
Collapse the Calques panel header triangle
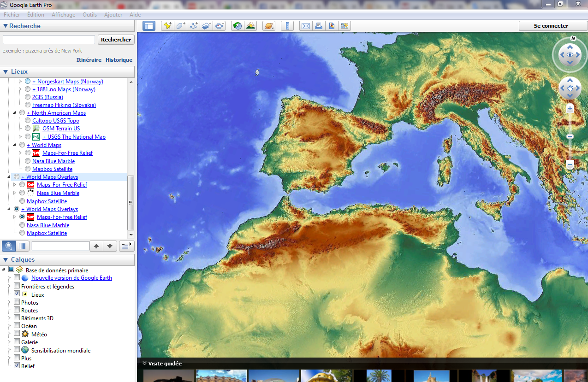6,260
